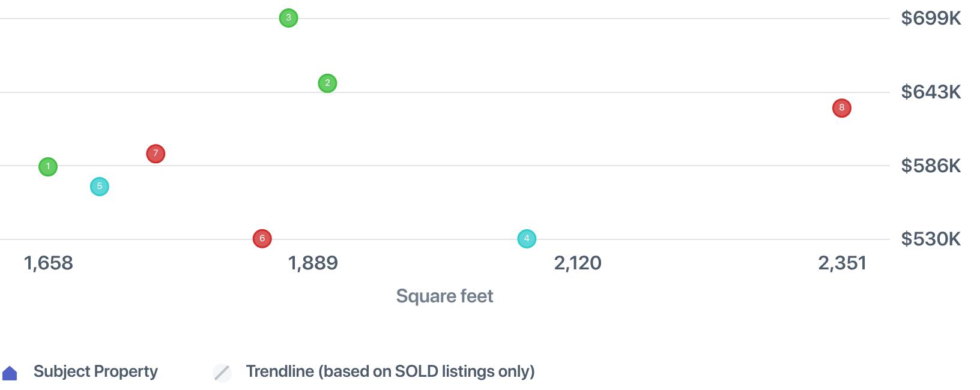980x390 pixels.
Task: Select the $530K price axis label
Action: point(931,239)
